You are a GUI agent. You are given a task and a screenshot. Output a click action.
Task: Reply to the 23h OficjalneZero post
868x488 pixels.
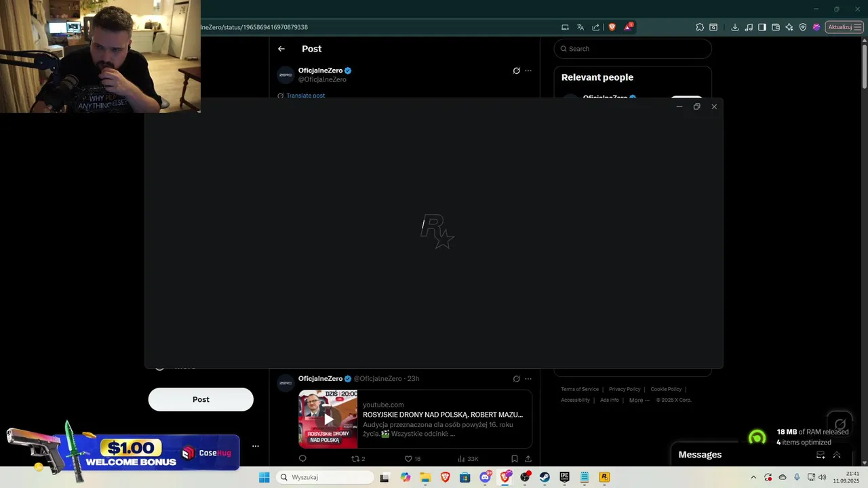[x=302, y=459]
